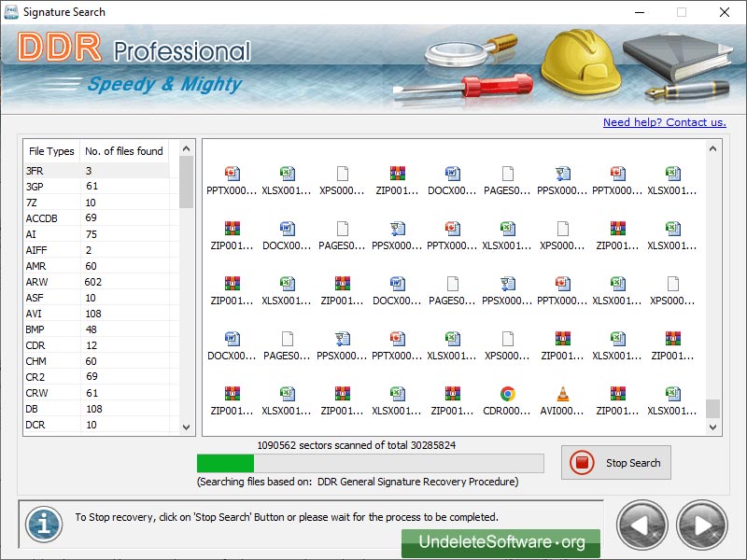Select the PAGES0 file in the fourth row
This screenshot has width=747, height=560.
[x=287, y=346]
